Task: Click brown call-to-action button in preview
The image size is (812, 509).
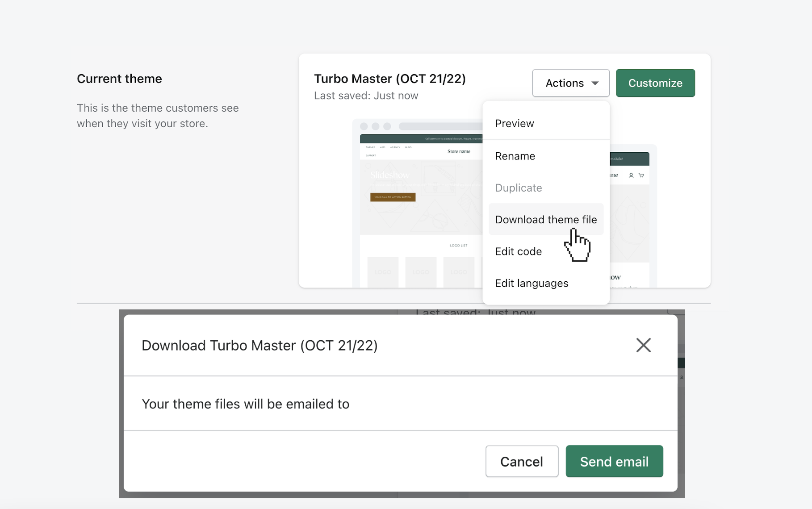Action: click(x=393, y=197)
